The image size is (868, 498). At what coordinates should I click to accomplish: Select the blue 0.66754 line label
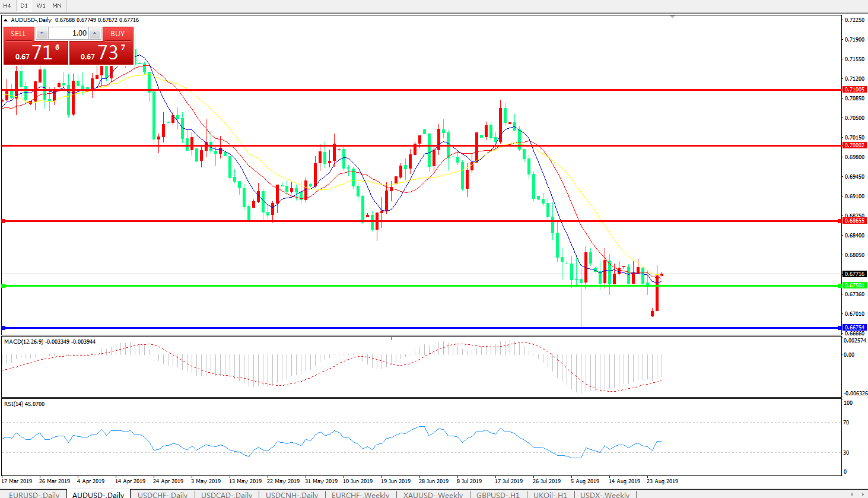(854, 328)
